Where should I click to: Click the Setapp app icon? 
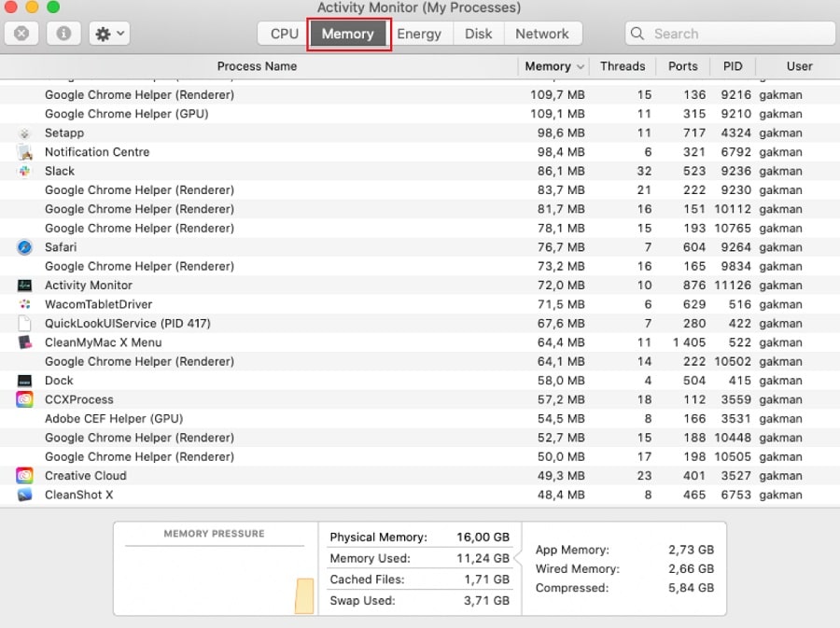coord(24,133)
